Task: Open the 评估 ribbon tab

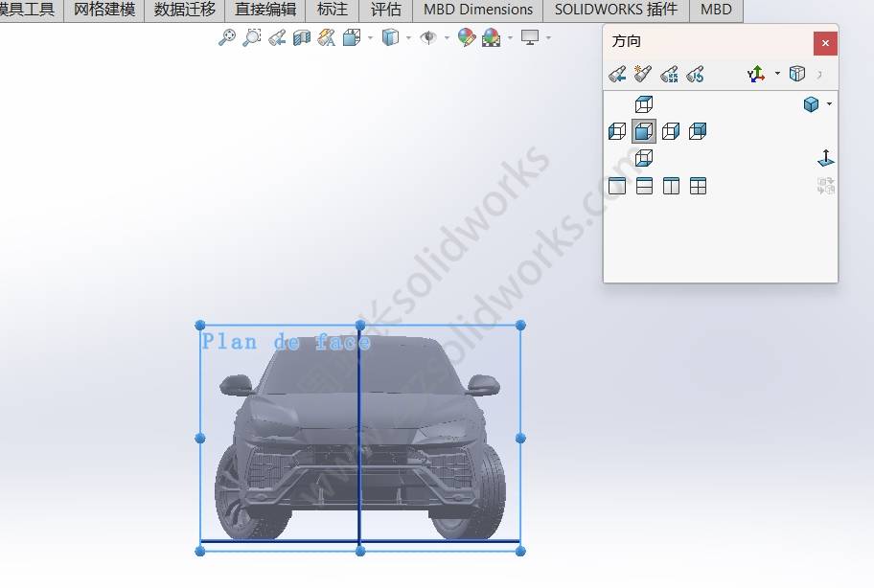Action: 385,10
